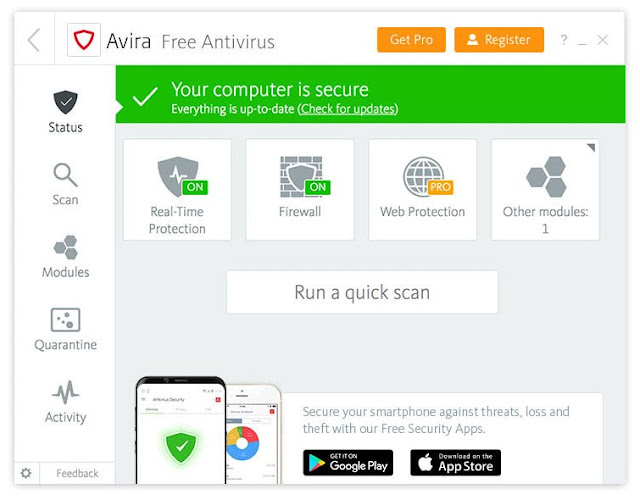Go back using the left arrow
Screen dimensions: 640x500
click(34, 40)
